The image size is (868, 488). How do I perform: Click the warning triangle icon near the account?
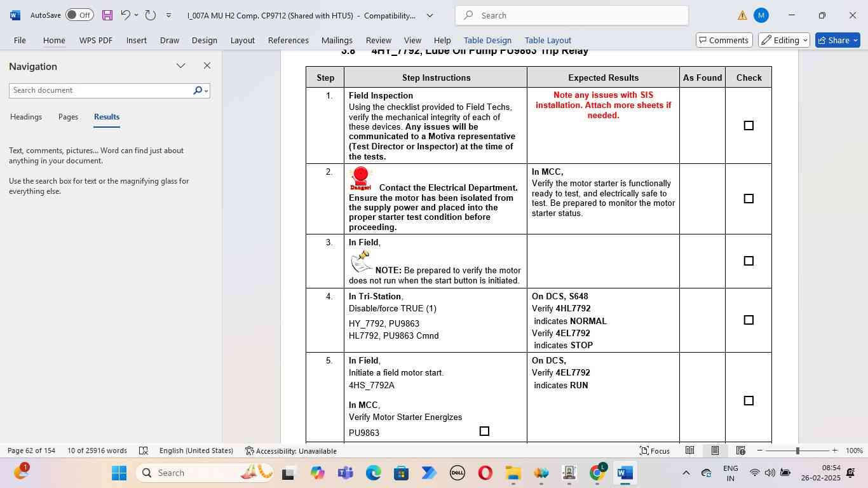[742, 15]
